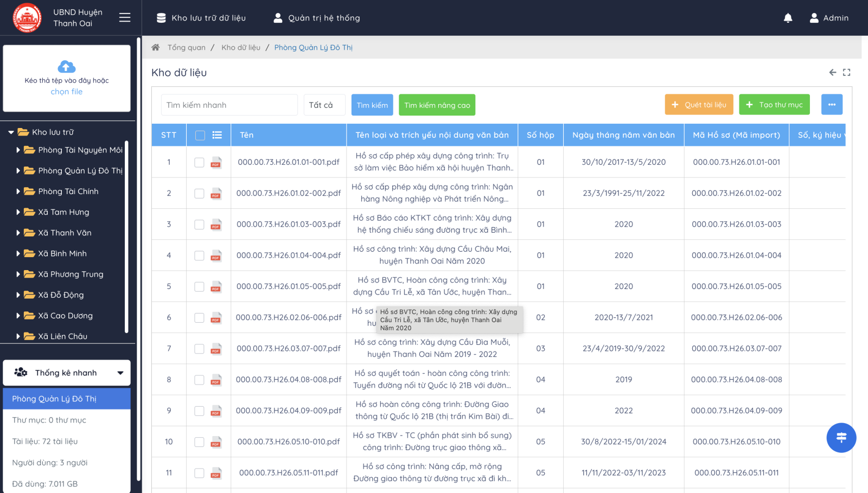Select checkbox for row 7

[x=199, y=348]
